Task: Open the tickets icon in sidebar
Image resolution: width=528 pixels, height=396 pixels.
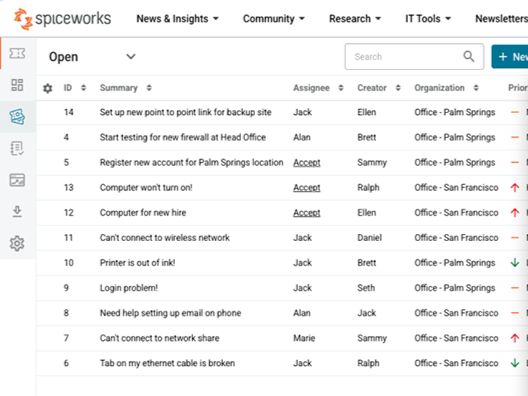Action: [17, 53]
